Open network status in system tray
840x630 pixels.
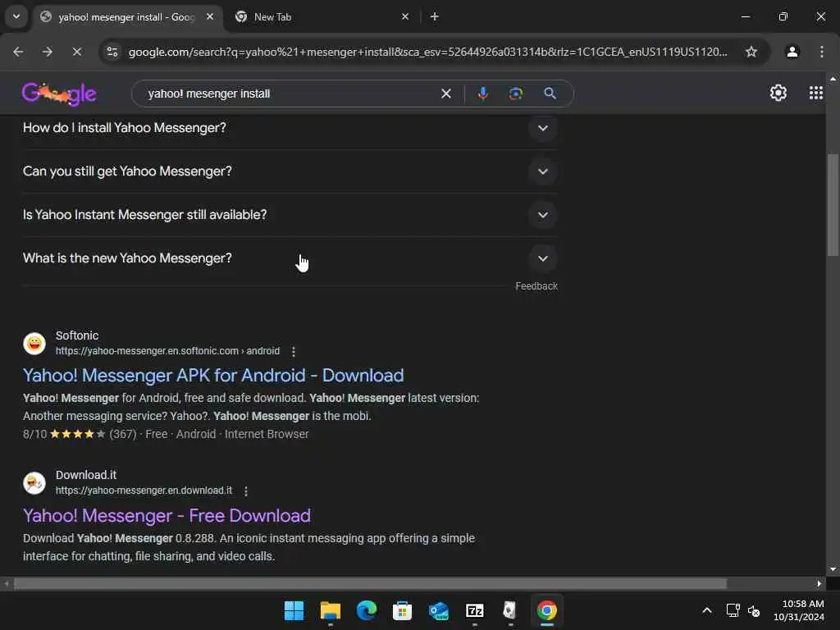tap(733, 610)
